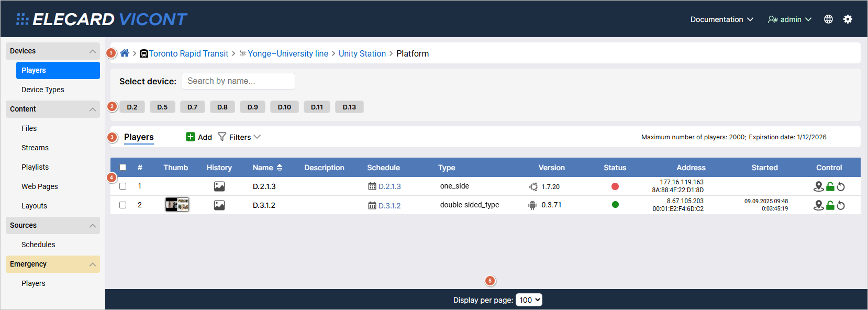Expand the Filters dropdown
Image resolution: width=868 pixels, height=310 pixels.
pyautogui.click(x=239, y=137)
